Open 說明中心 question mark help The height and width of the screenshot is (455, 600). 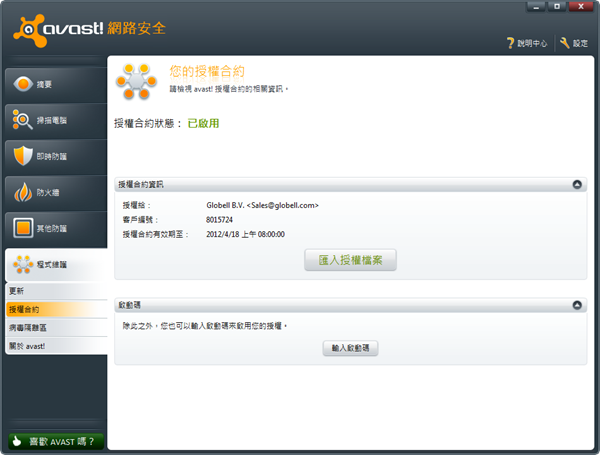527,43
